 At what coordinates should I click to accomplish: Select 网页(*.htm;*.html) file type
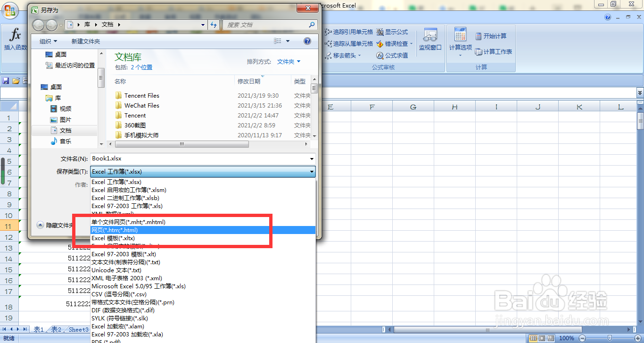[x=203, y=230]
